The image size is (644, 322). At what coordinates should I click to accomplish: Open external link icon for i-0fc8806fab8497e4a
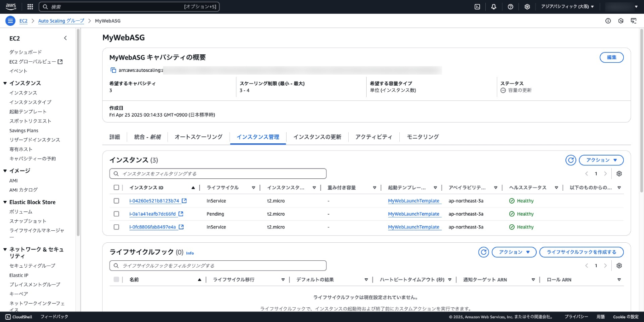[181, 227]
